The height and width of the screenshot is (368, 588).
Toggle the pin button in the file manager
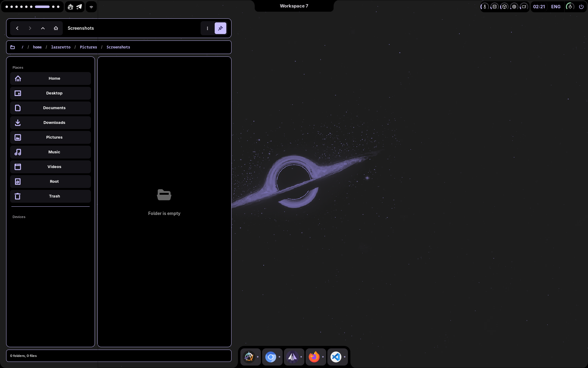click(221, 28)
